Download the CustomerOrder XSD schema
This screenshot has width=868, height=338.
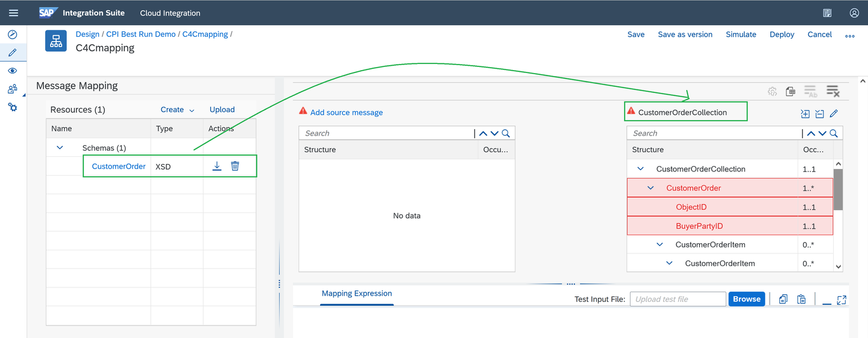click(x=217, y=166)
